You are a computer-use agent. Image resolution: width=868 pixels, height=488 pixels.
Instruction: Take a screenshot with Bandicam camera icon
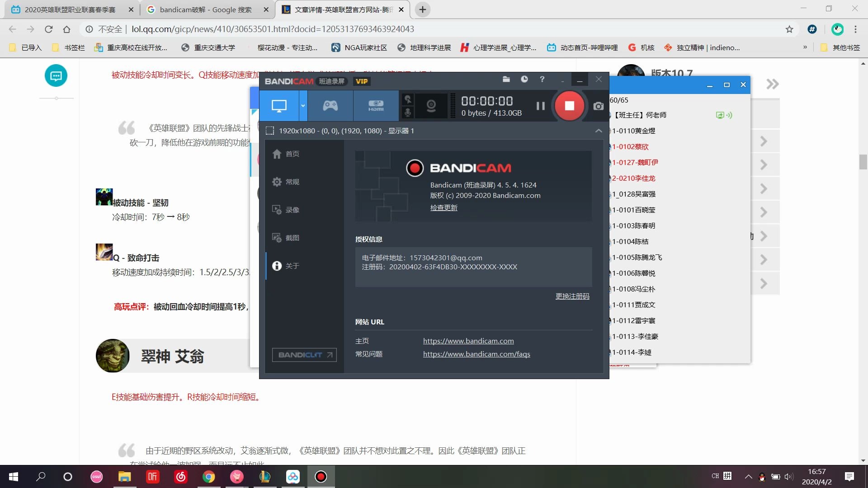point(599,106)
